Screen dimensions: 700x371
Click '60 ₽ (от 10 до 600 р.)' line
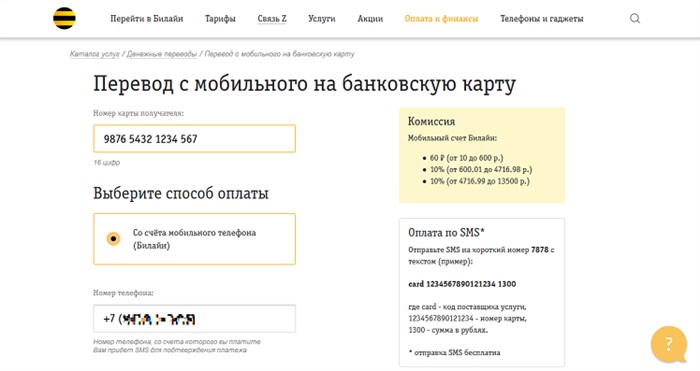point(466,158)
